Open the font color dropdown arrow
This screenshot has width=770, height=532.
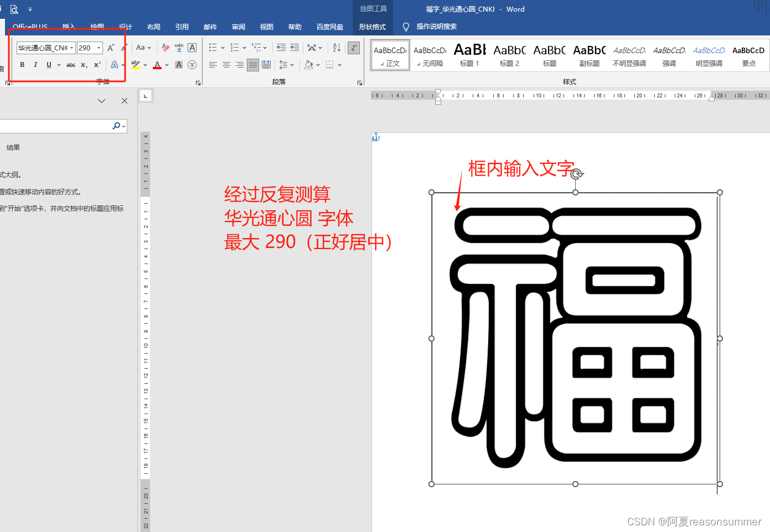click(167, 65)
